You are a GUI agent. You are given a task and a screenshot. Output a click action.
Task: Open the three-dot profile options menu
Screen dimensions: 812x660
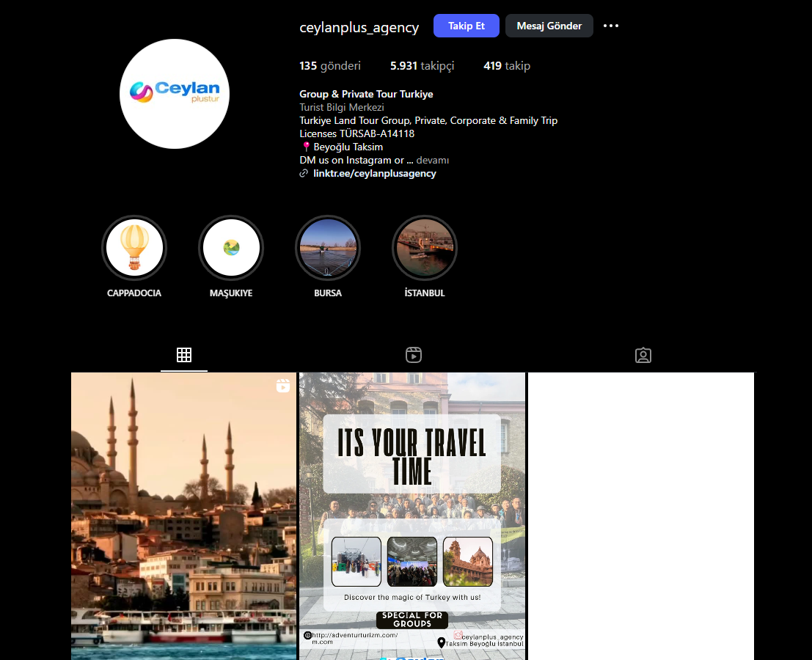pos(611,26)
